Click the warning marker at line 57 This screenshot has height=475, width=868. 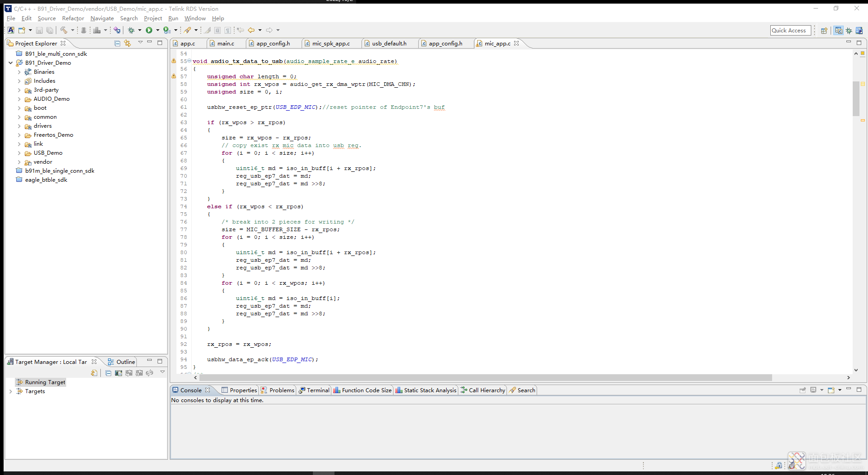[x=174, y=76]
